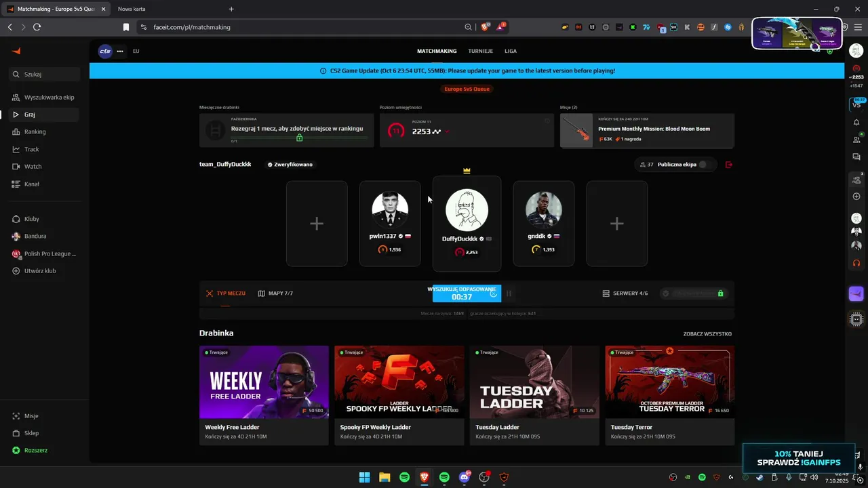
Task: Click the Szukaj search field
Action: 45,75
